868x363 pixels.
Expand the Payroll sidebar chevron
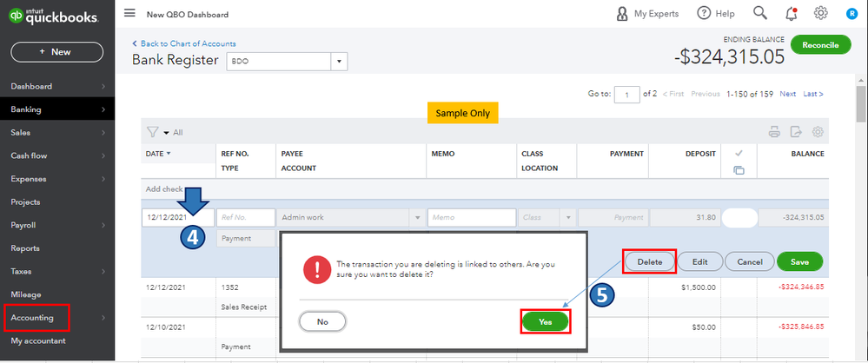point(103,225)
